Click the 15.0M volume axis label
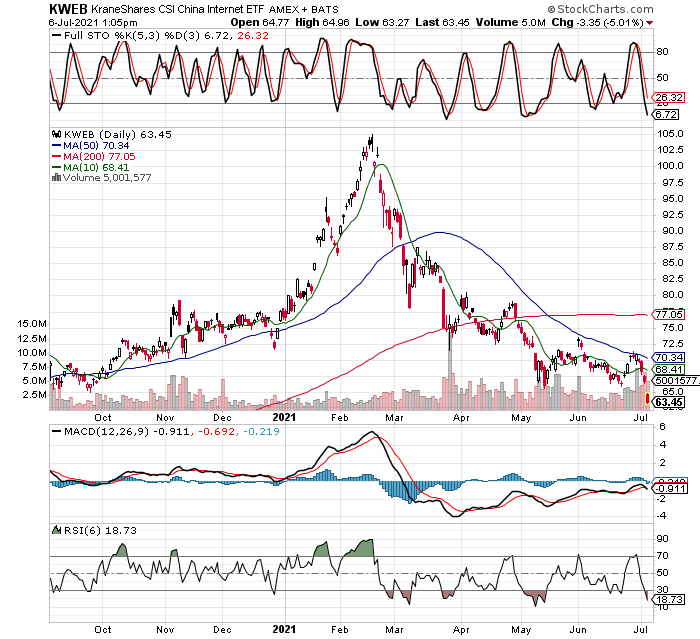Screen dimensions: 700x639 31,324
